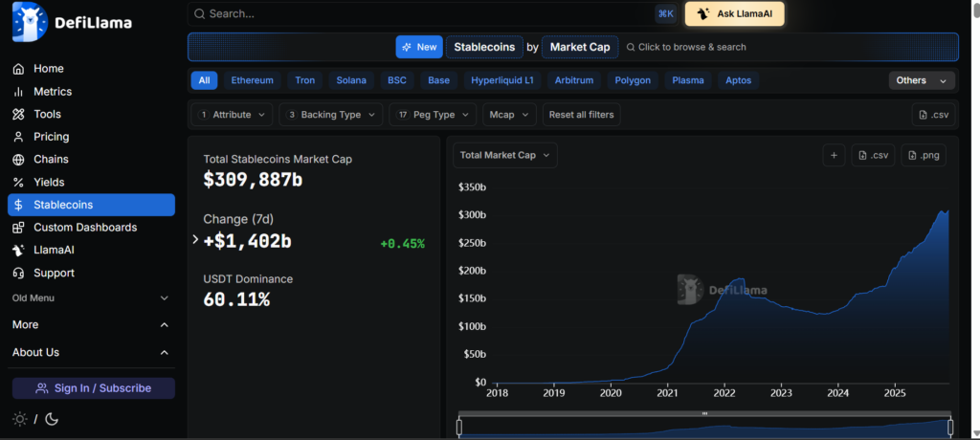Switch to the light theme sun icon
The image size is (980, 440).
[20, 419]
